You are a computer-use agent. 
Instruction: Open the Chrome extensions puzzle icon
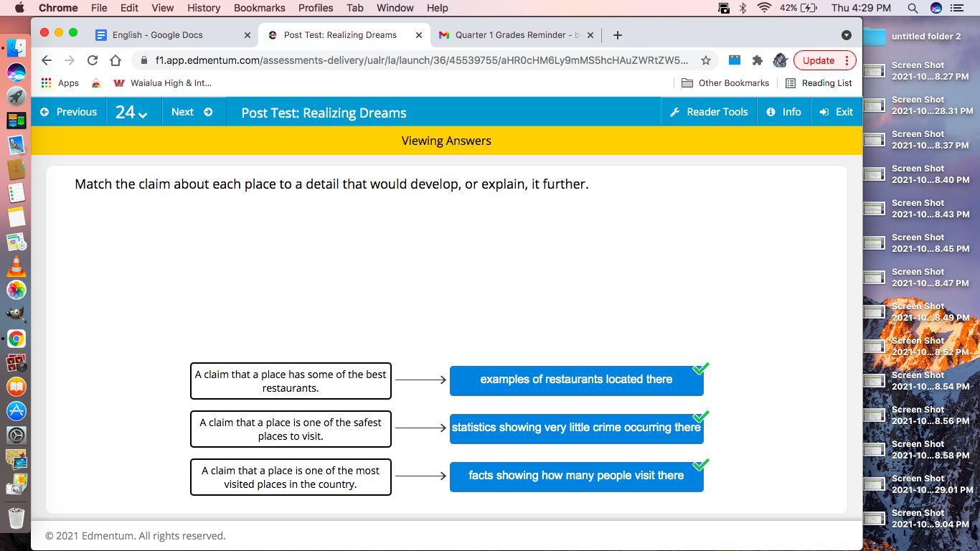757,60
